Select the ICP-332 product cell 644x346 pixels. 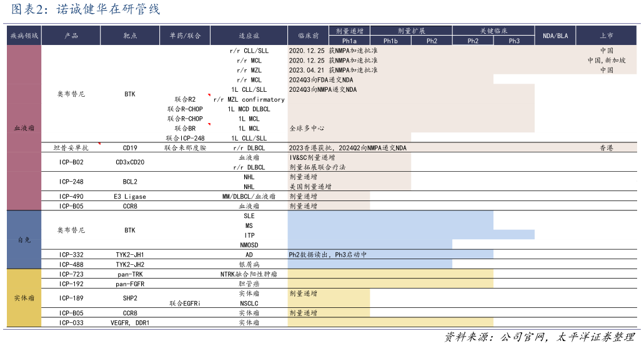point(71,254)
